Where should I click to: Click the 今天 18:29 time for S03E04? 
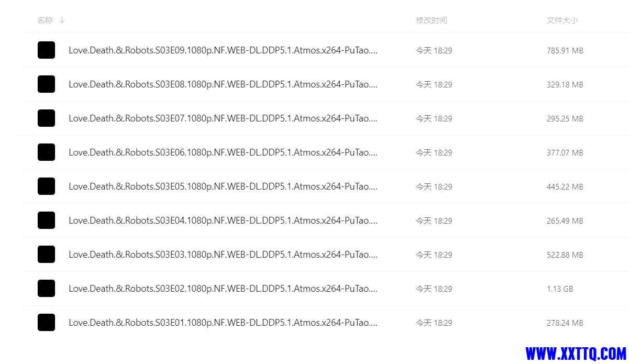434,221
